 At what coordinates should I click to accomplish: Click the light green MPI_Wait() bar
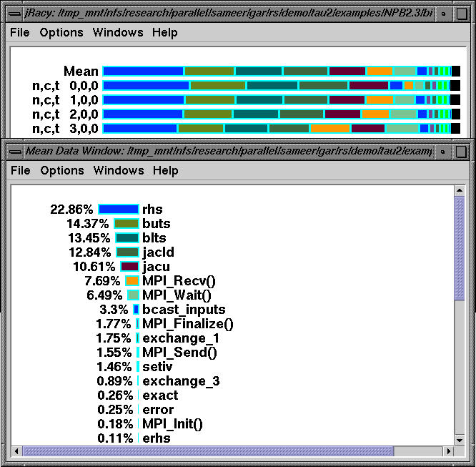click(x=133, y=295)
